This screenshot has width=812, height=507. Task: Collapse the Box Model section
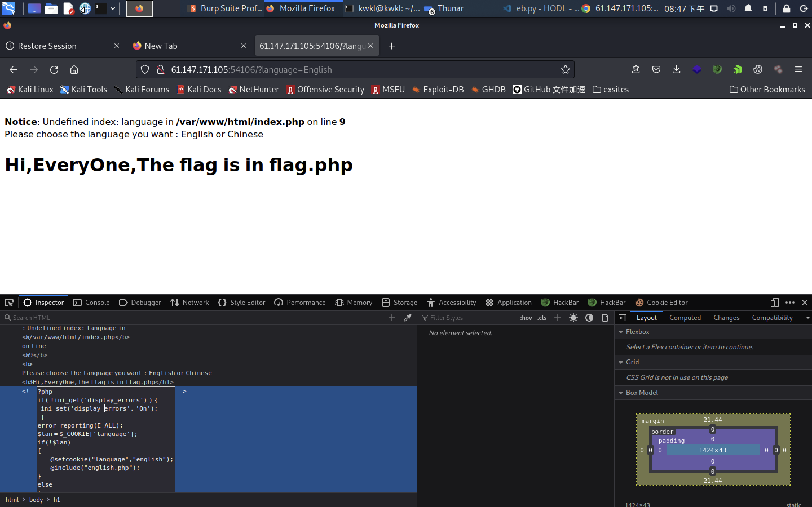point(621,392)
